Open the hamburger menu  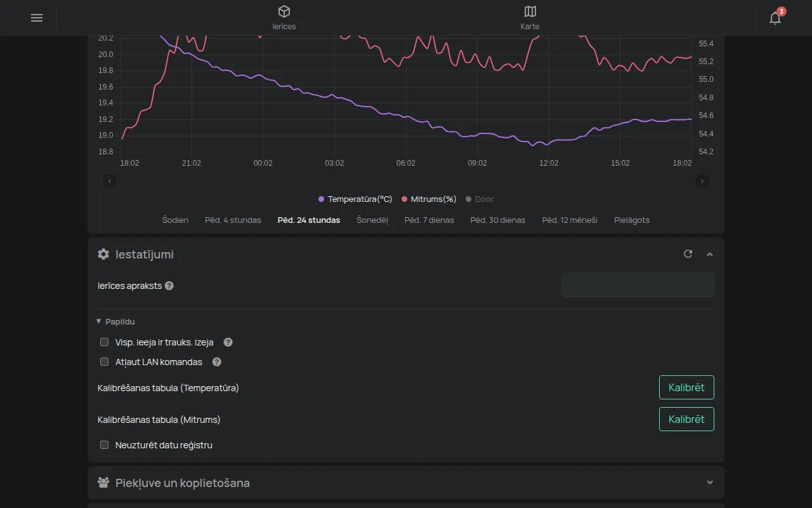(37, 18)
